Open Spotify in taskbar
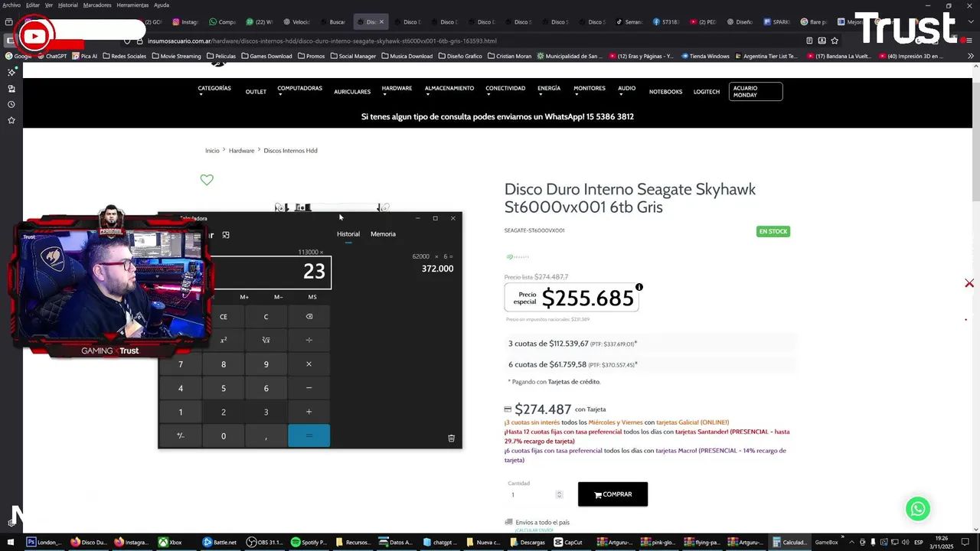Viewport: 980px width, 551px height. pos(309,542)
